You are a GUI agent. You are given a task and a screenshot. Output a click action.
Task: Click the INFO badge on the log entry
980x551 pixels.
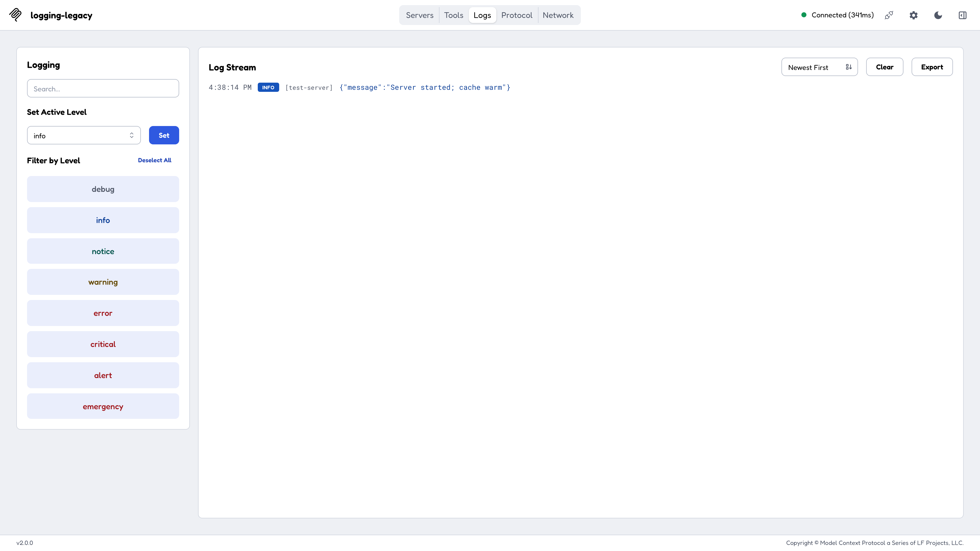[268, 87]
